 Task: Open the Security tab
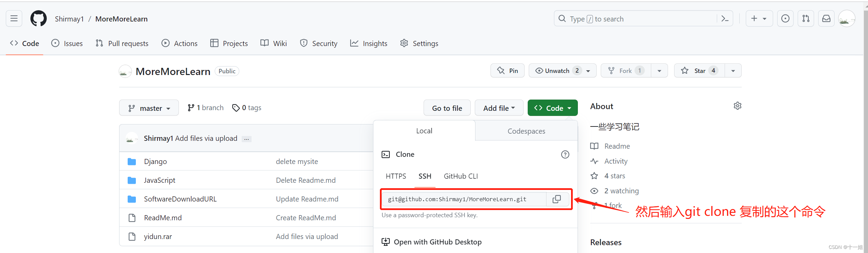[318, 43]
